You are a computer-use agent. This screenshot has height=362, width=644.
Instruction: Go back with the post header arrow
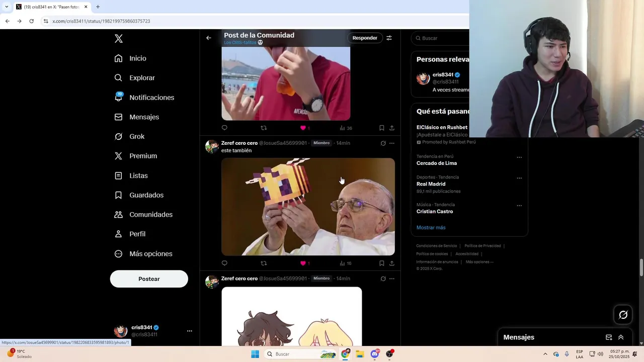[209, 38]
